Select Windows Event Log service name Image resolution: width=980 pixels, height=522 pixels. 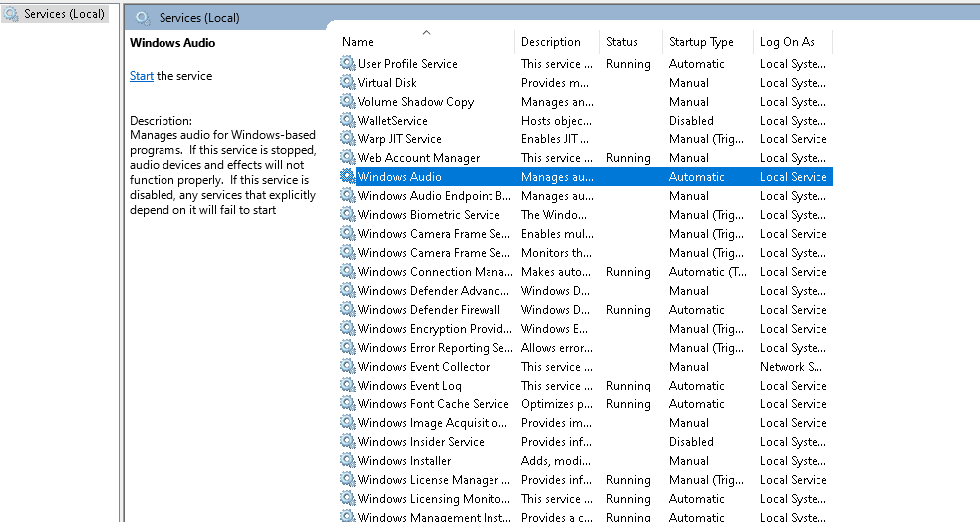pos(409,386)
